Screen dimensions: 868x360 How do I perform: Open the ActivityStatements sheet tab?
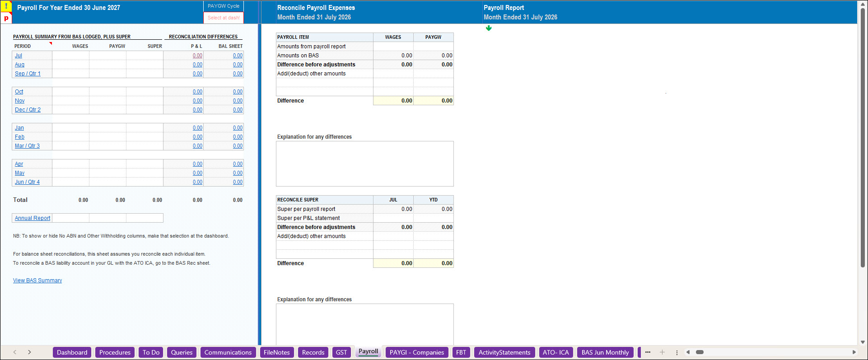coord(504,352)
